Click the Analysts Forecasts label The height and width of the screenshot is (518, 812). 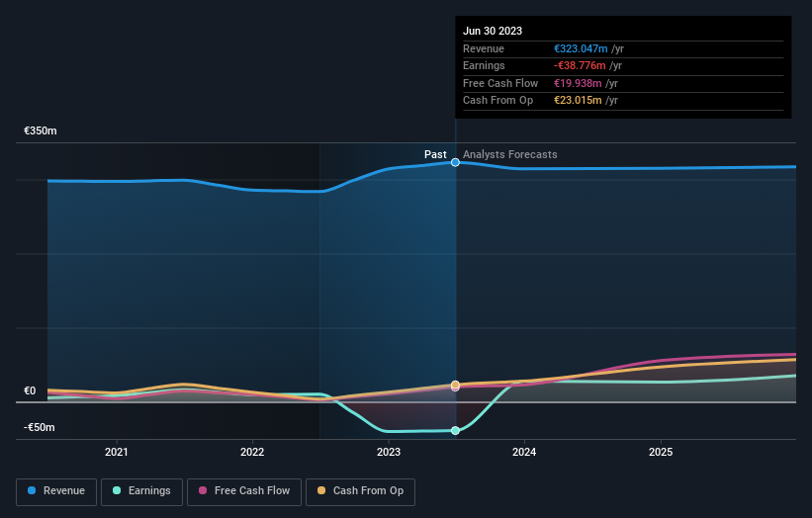510,155
